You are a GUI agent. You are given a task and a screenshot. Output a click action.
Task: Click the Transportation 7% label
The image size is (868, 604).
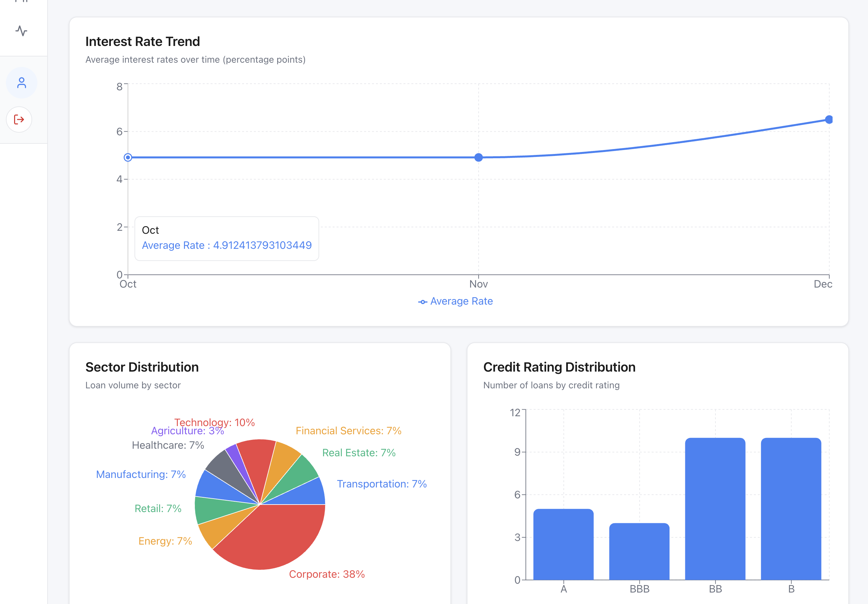pyautogui.click(x=382, y=484)
